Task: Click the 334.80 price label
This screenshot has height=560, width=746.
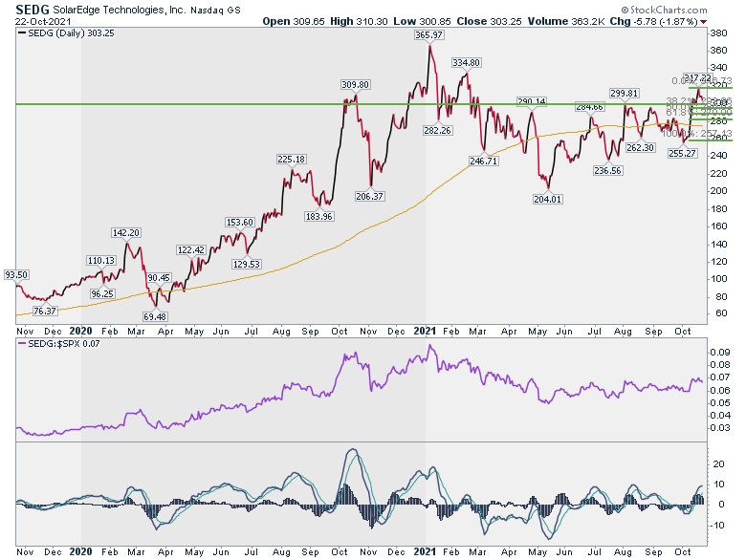Action: 467,63
